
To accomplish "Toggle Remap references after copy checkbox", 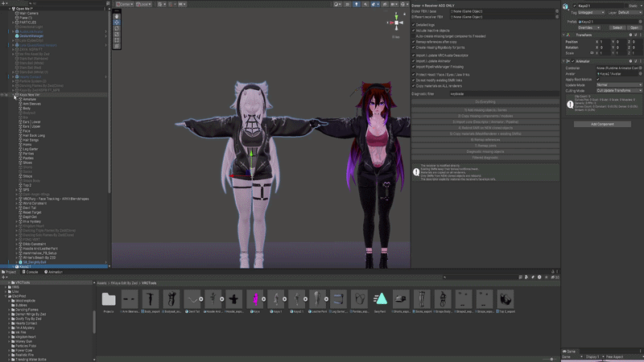I will (414, 42).
